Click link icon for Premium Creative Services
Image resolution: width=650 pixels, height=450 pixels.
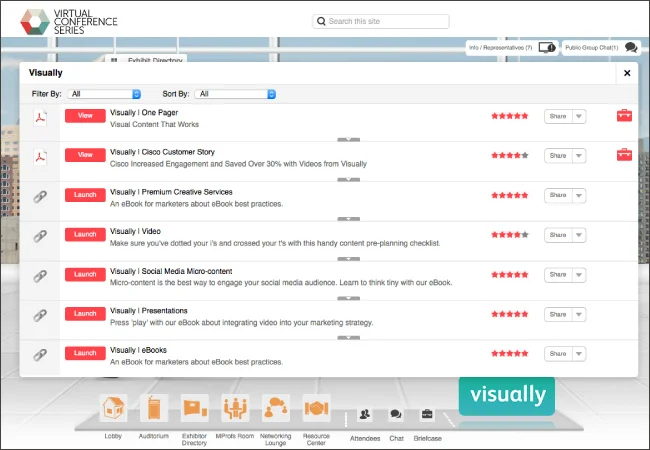pos(40,197)
